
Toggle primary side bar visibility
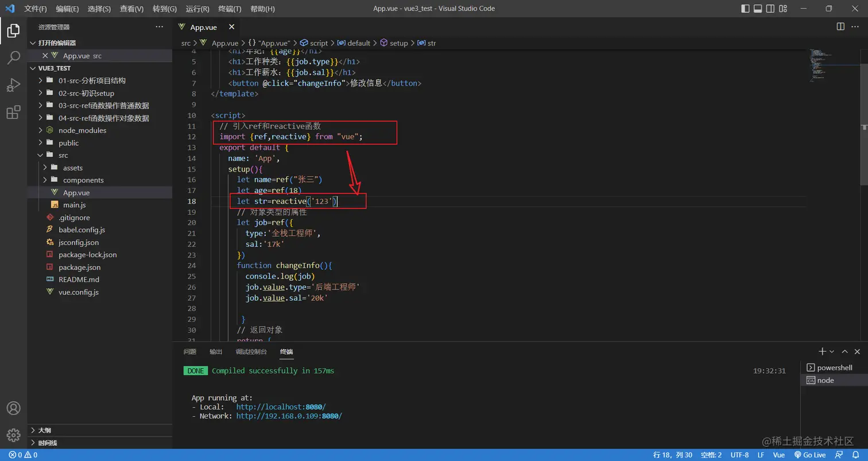click(x=745, y=9)
